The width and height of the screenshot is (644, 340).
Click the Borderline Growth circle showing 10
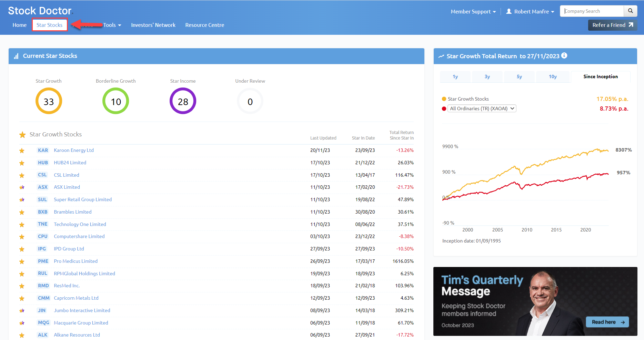115,101
